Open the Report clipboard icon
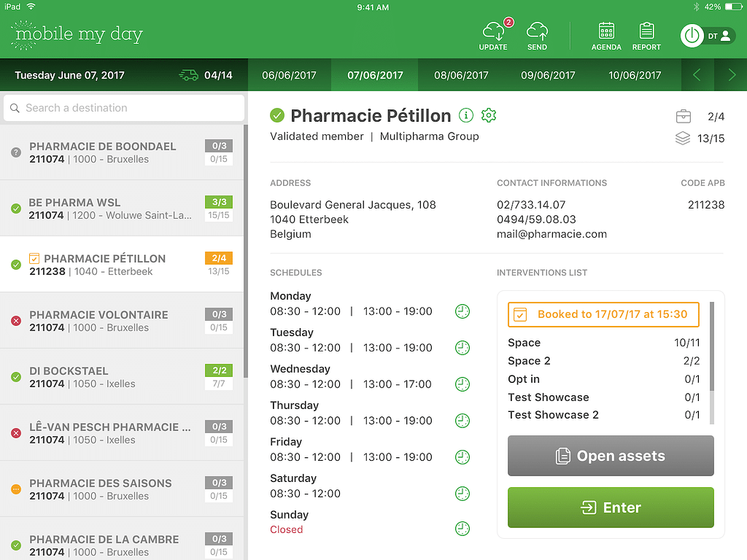The image size is (747, 560). (x=646, y=31)
